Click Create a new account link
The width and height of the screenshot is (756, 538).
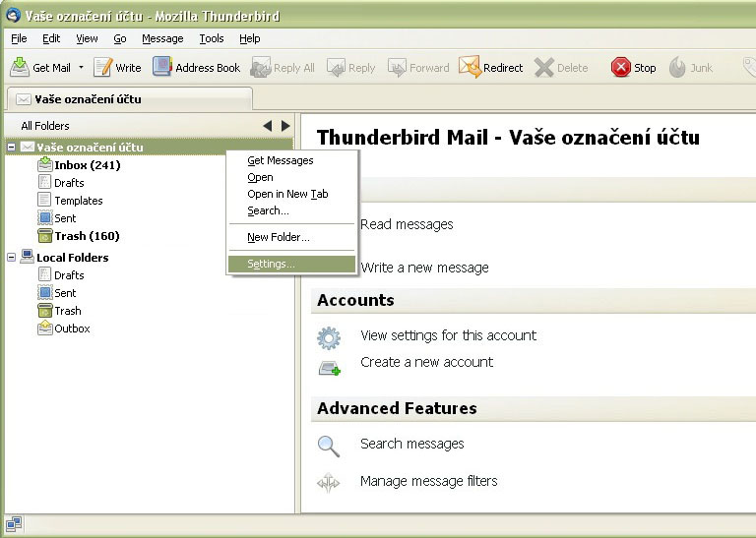426,362
